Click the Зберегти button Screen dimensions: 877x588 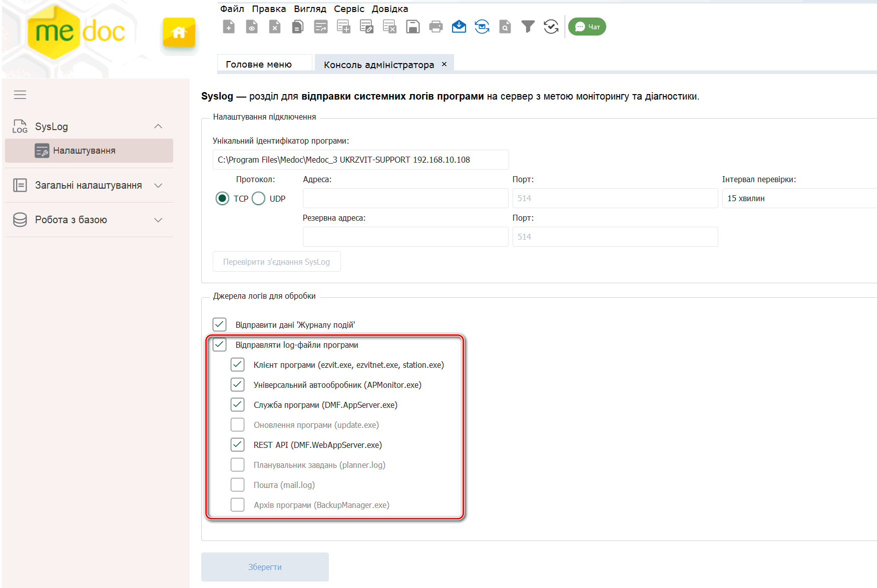pyautogui.click(x=265, y=567)
